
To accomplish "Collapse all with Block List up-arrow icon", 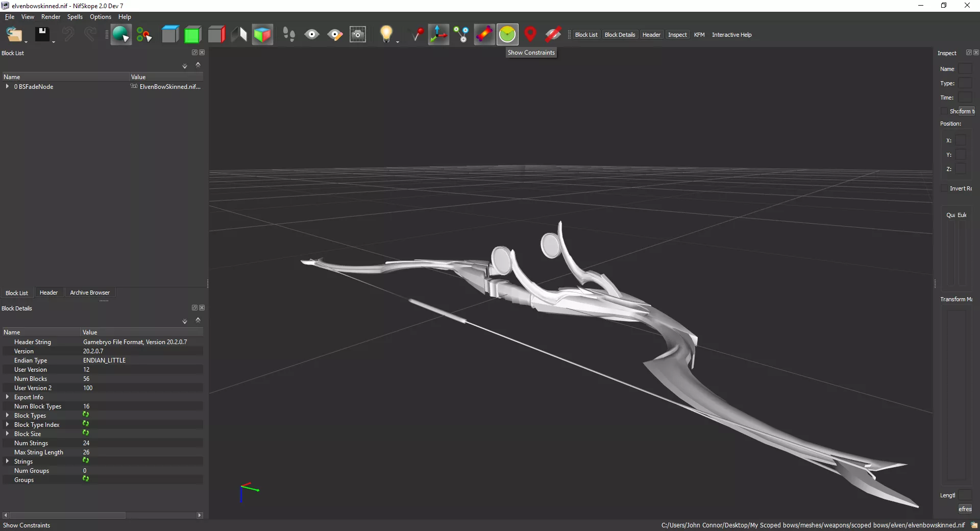I will pyautogui.click(x=198, y=65).
